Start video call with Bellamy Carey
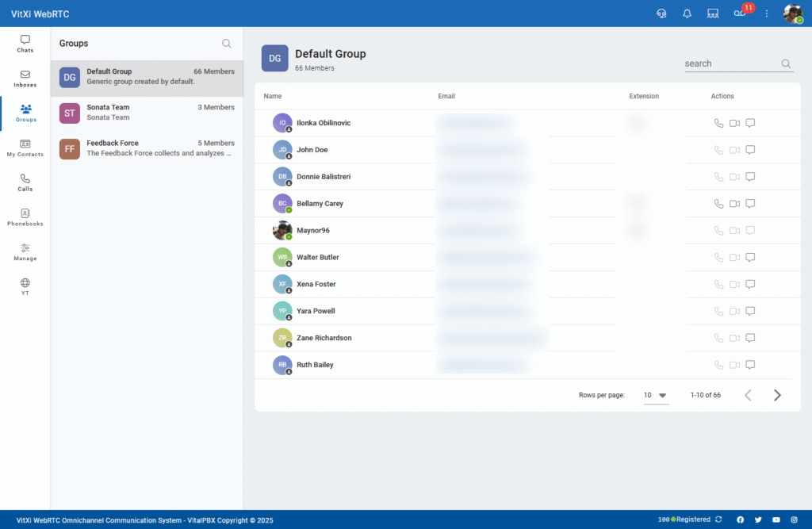This screenshot has width=812, height=529. coord(734,204)
